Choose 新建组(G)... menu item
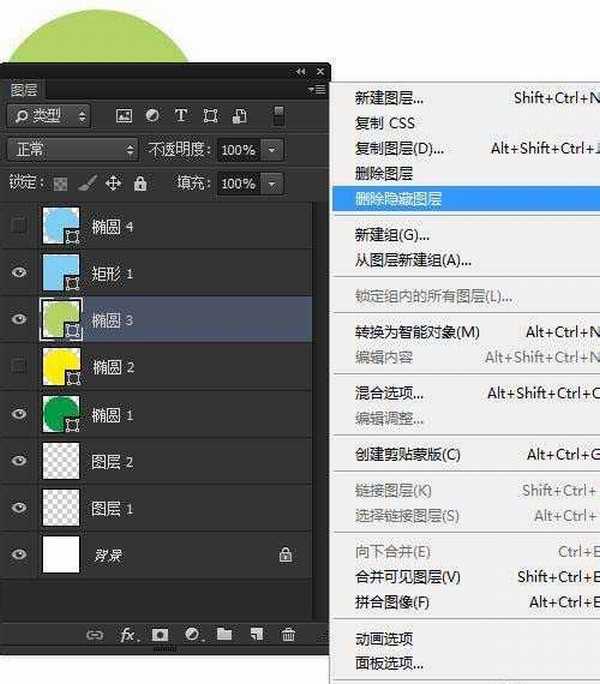Screen dimensions: 600x684 point(466,236)
